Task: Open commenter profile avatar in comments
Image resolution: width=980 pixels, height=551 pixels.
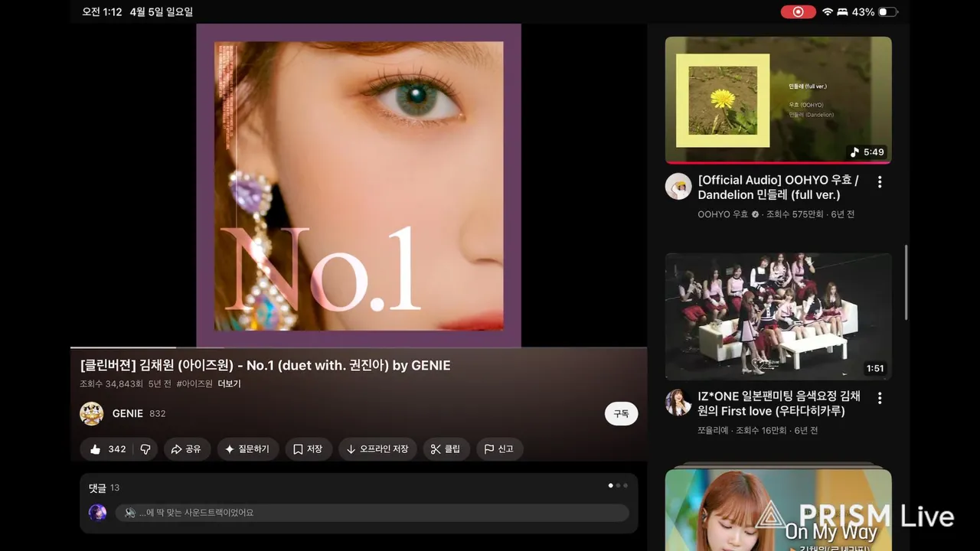Action: pyautogui.click(x=97, y=513)
